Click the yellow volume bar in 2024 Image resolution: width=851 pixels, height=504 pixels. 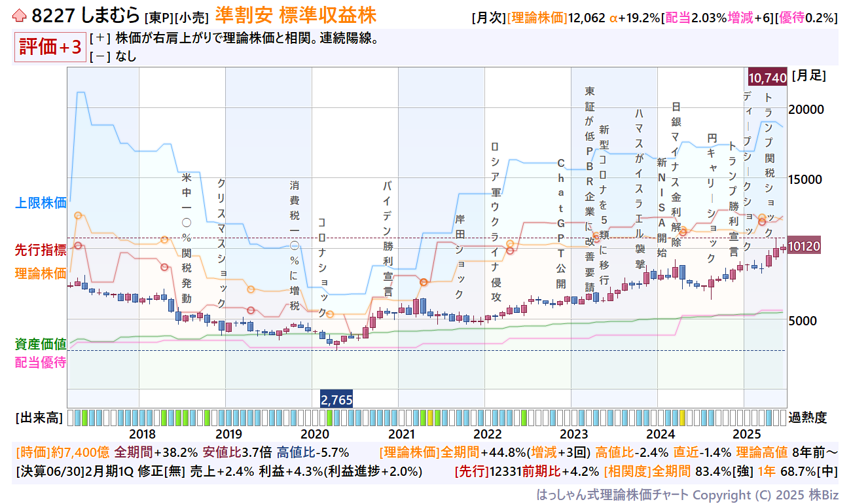pos(683,417)
